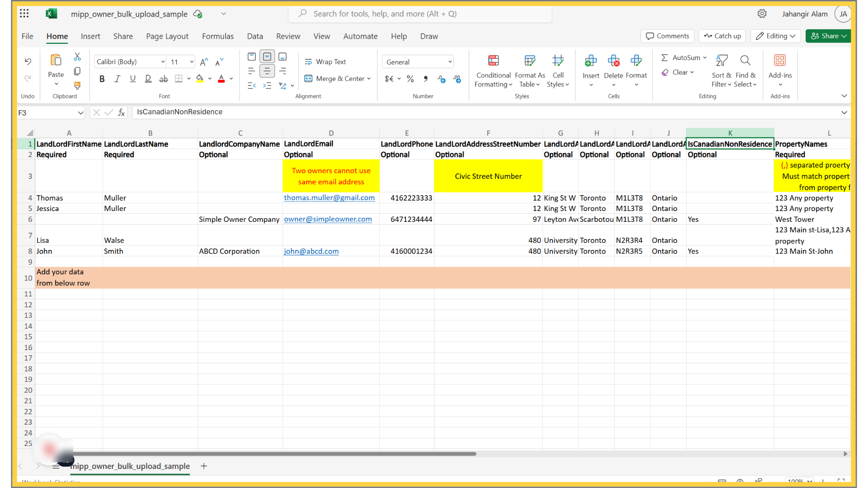Open Conditional Formatting menu
The image size is (868, 488).
(493, 71)
